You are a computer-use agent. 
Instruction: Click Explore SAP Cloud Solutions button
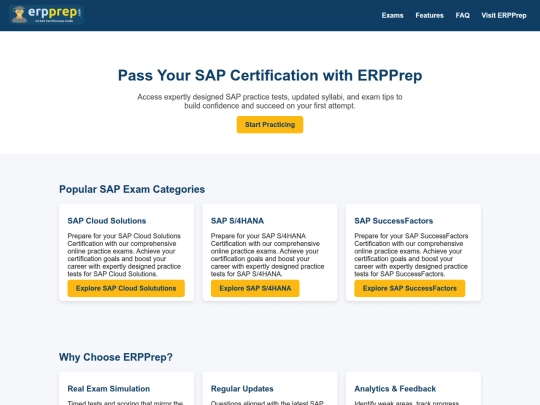pos(126,288)
